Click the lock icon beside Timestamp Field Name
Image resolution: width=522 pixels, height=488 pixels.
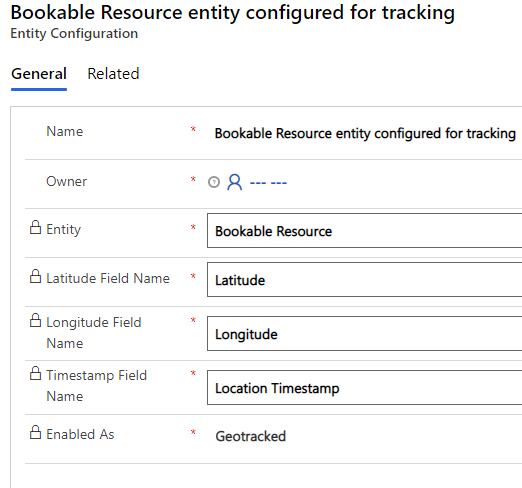[x=35, y=373]
